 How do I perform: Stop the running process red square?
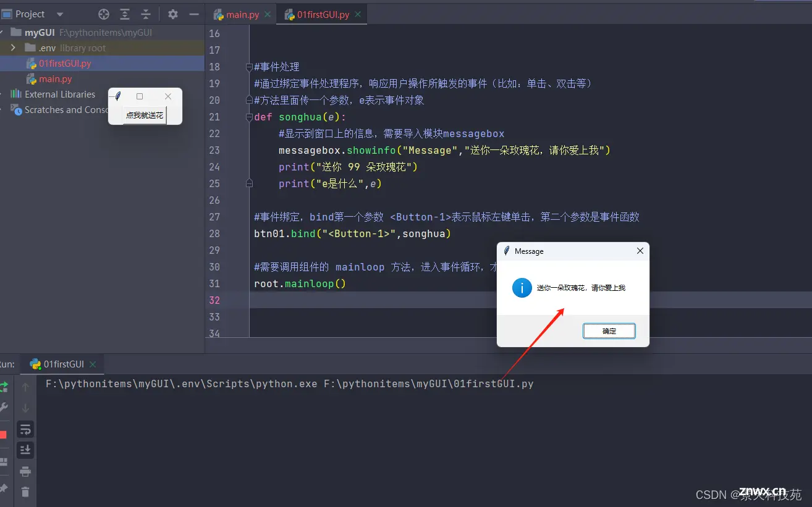pyautogui.click(x=3, y=435)
